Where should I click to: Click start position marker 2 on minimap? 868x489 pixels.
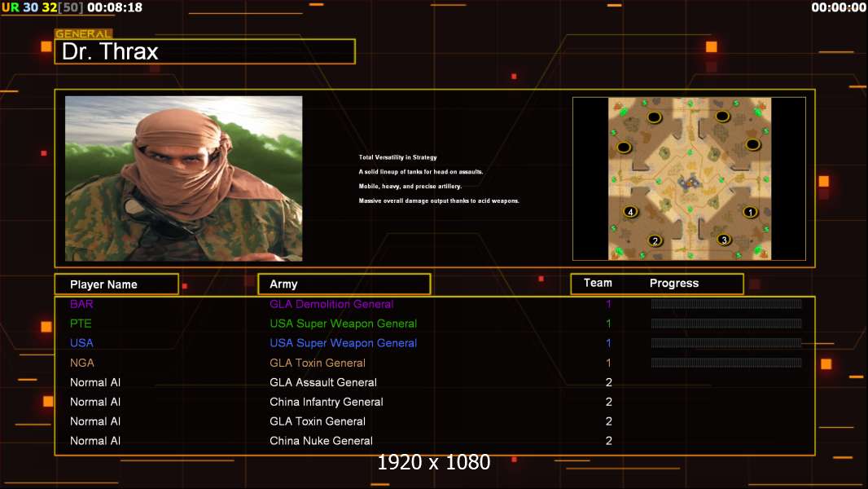tap(654, 240)
